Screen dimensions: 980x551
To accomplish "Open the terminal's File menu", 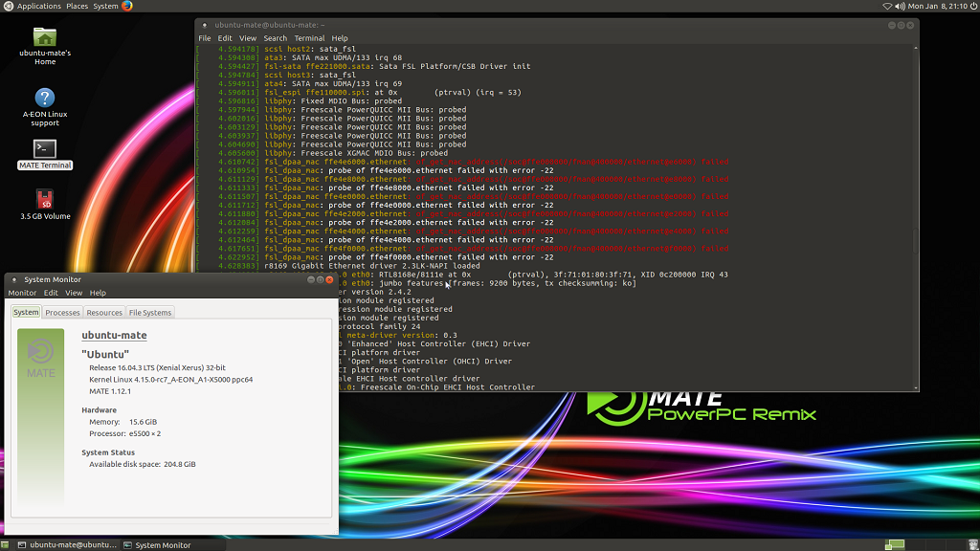I will coord(205,38).
